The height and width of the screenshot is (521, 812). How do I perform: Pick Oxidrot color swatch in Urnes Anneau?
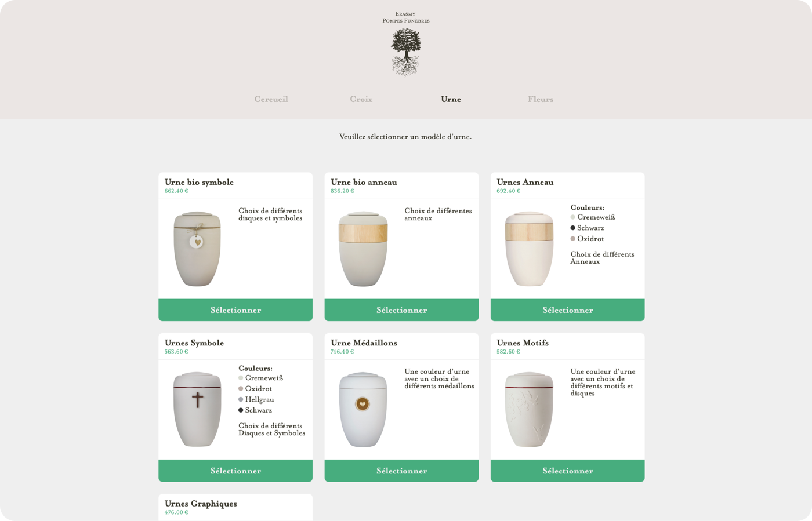pyautogui.click(x=573, y=239)
